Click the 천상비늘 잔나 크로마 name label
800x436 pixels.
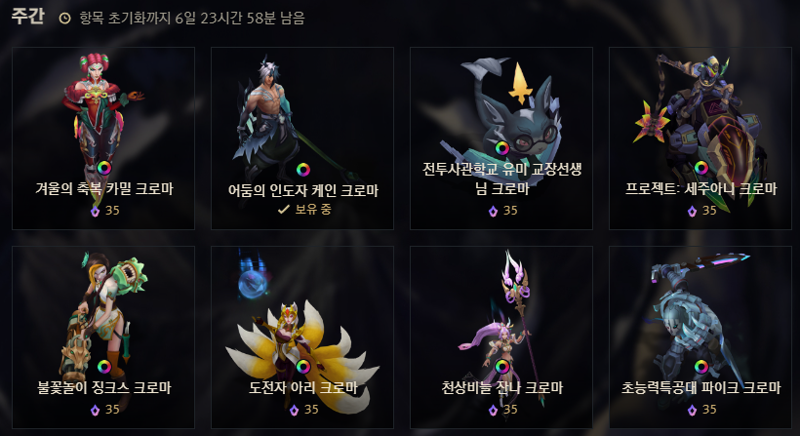(x=502, y=388)
